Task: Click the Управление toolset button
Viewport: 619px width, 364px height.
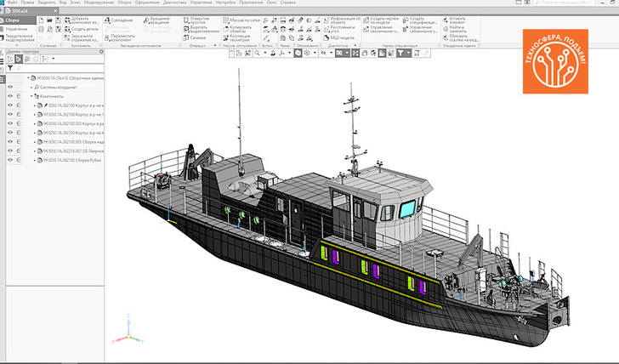Action: coord(18,29)
